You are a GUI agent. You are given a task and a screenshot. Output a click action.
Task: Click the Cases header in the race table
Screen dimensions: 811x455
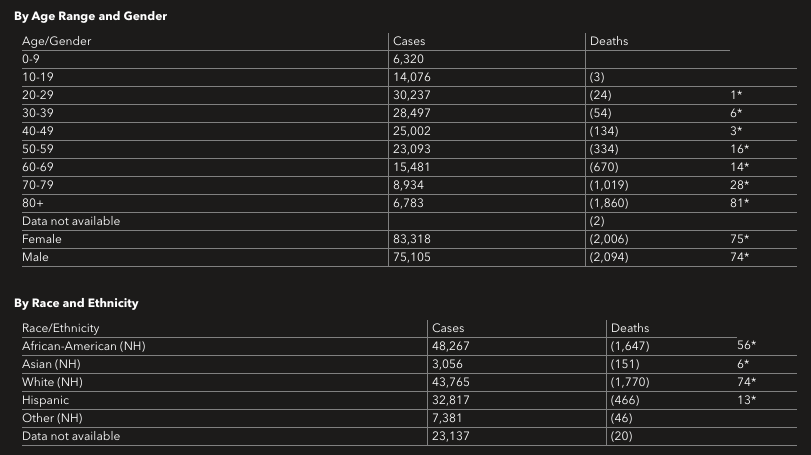tap(448, 328)
